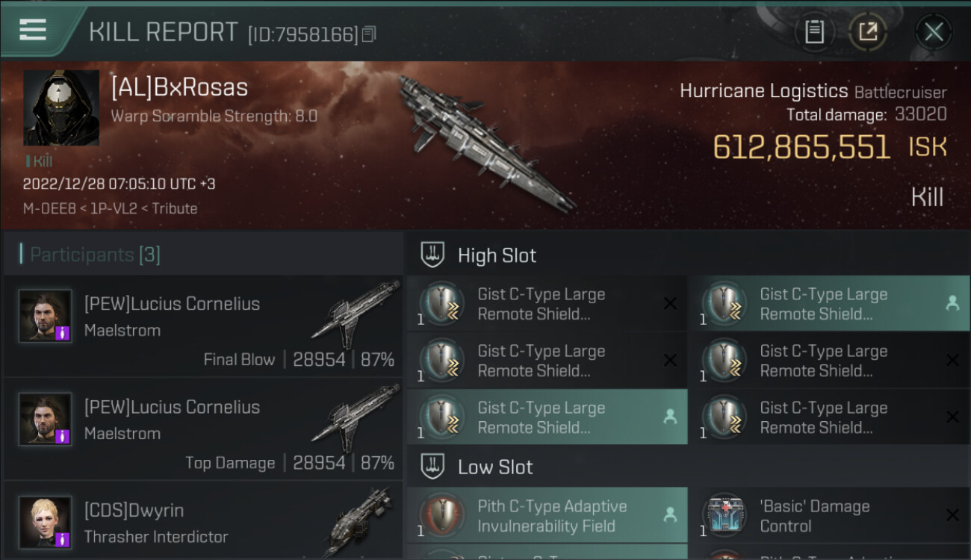The image size is (971, 560).
Task: Copy the kill report ID icon
Action: coord(369,34)
